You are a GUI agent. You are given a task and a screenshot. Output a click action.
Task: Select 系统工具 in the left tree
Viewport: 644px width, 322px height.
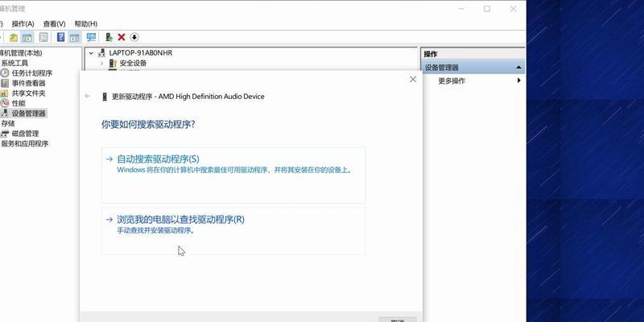[x=14, y=64]
